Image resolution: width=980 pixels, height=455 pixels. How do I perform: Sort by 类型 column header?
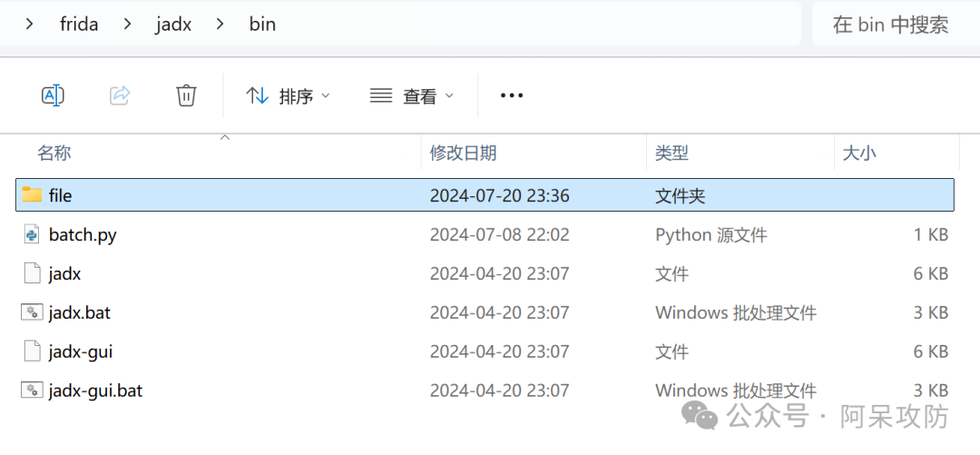click(671, 153)
